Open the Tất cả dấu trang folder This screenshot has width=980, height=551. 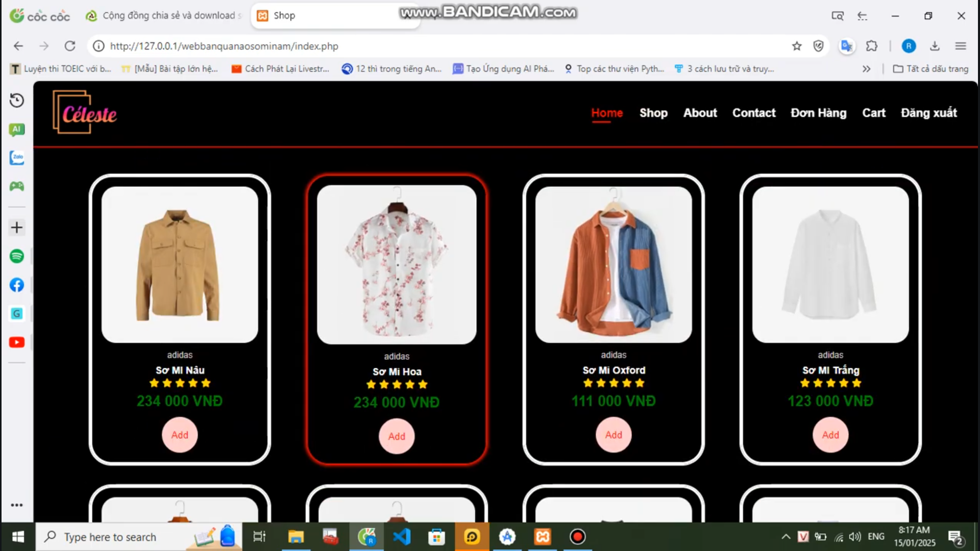tap(930, 69)
